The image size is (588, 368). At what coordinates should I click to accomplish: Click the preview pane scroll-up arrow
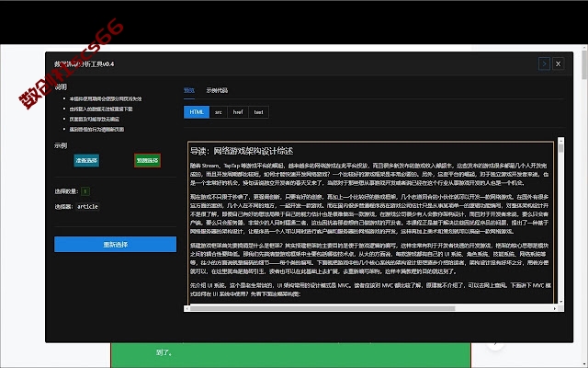(560, 140)
